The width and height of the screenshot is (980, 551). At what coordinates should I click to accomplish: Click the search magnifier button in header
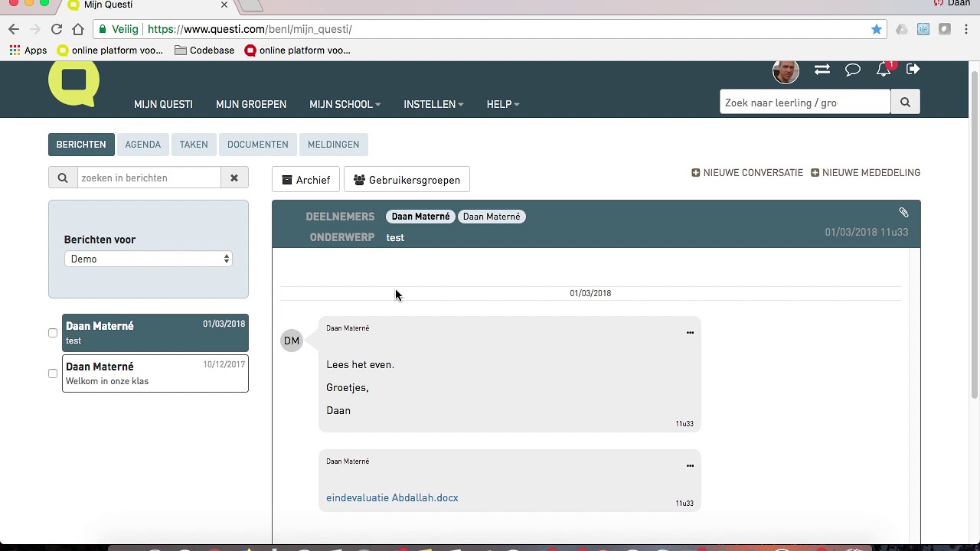coord(905,103)
